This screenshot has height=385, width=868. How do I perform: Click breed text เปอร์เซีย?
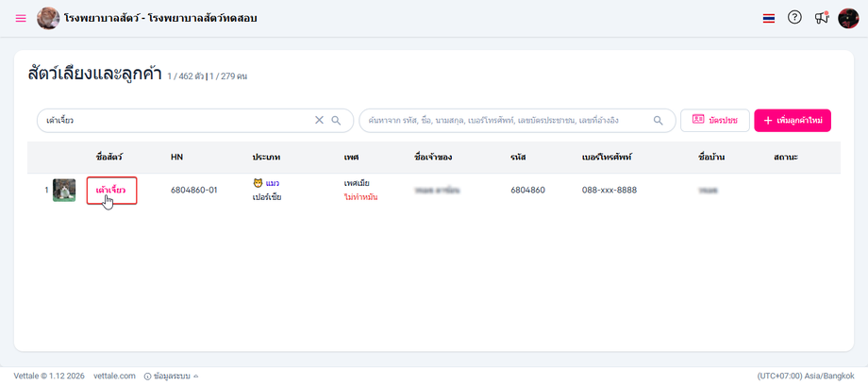(267, 197)
